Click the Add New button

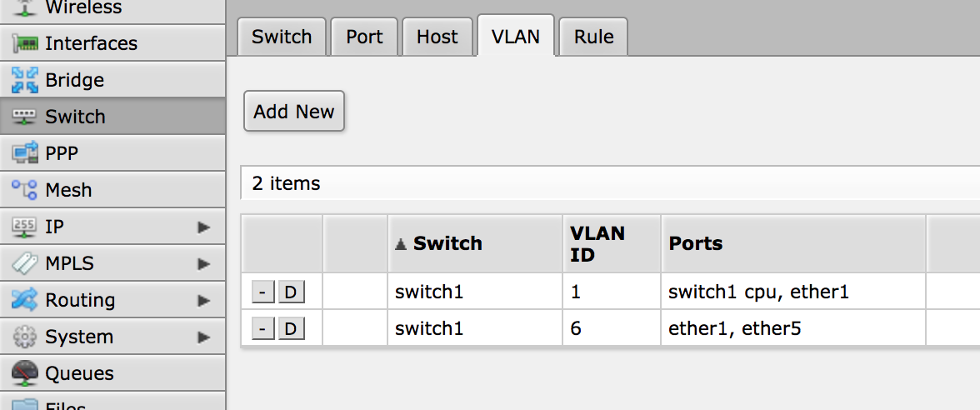[x=293, y=112]
